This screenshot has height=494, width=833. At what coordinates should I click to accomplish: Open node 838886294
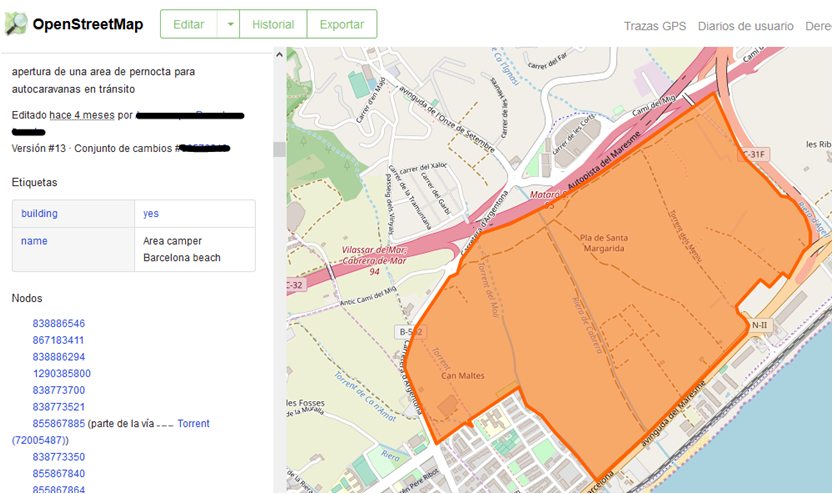tap(58, 357)
